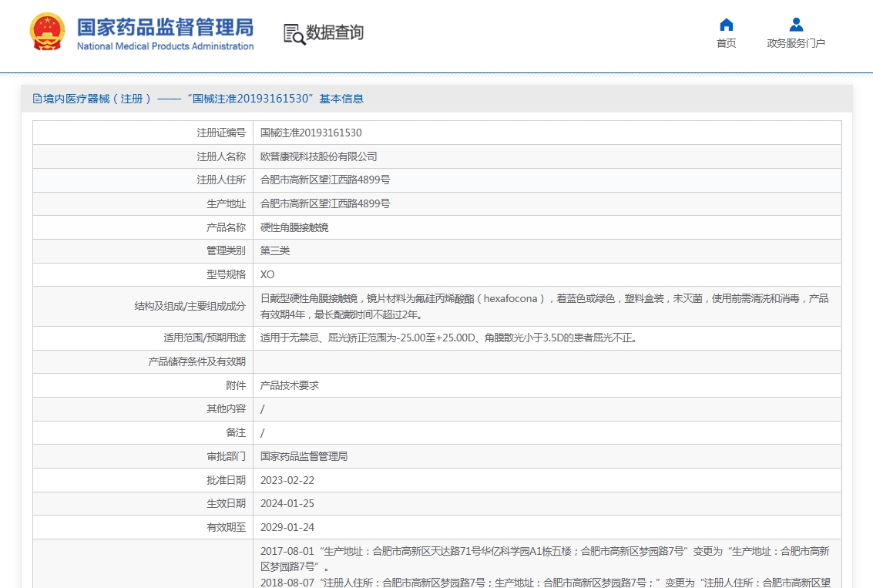Go to 首页 link text

(x=726, y=43)
